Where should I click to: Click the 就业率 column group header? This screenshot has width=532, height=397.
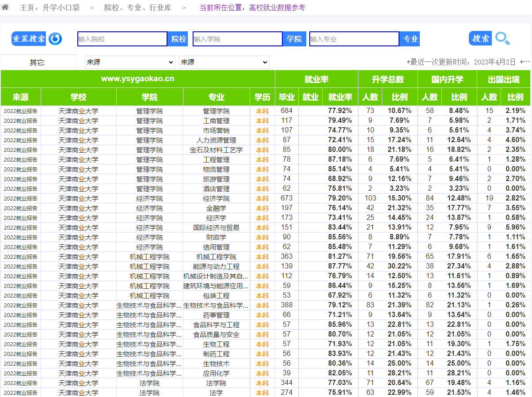tap(316, 79)
